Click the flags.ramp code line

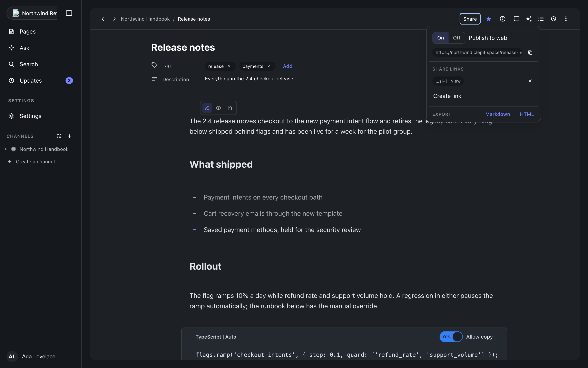click(347, 355)
